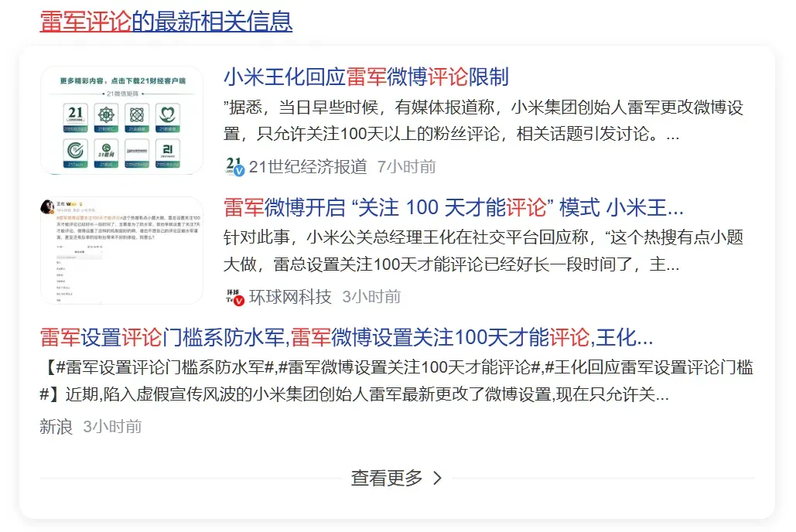Click the 3小时前 time next to 新浪
This screenshot has height=532, width=796.
click(x=112, y=426)
